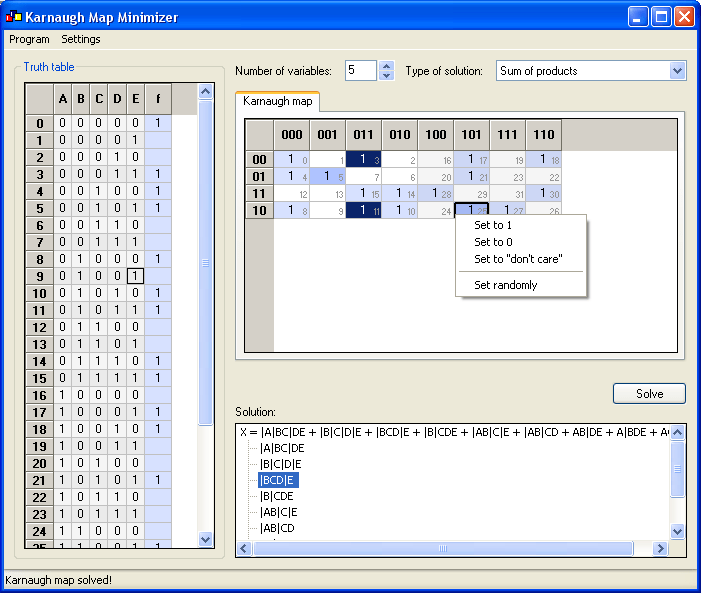Click truth table scroll up arrow
This screenshot has height=593, width=701.
[205, 92]
